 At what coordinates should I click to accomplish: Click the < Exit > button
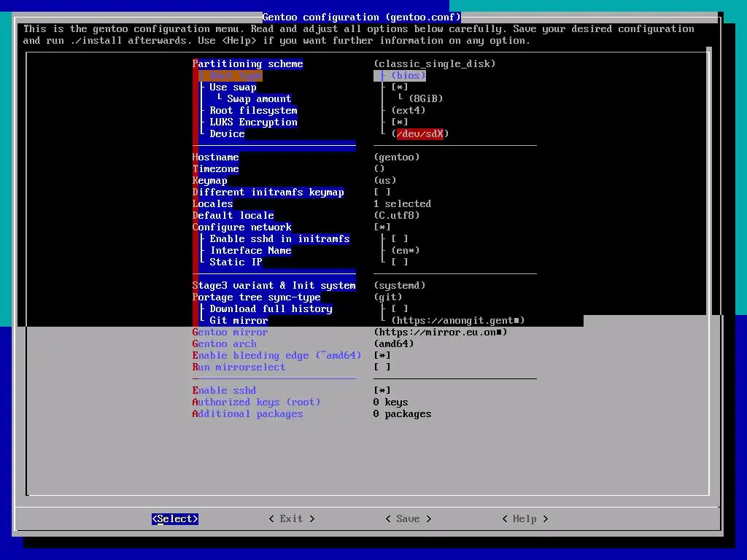(x=292, y=518)
